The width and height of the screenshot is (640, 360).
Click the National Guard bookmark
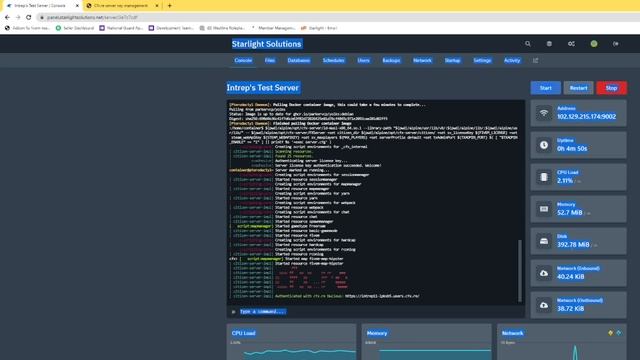pyautogui.click(x=121, y=28)
